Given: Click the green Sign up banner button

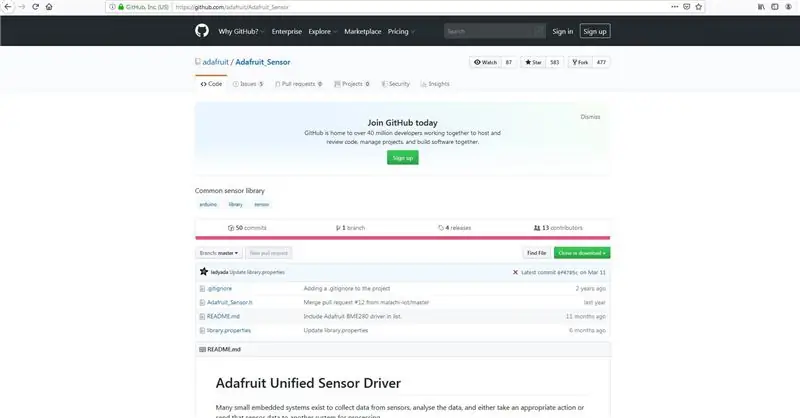Looking at the screenshot, I should click(x=403, y=158).
